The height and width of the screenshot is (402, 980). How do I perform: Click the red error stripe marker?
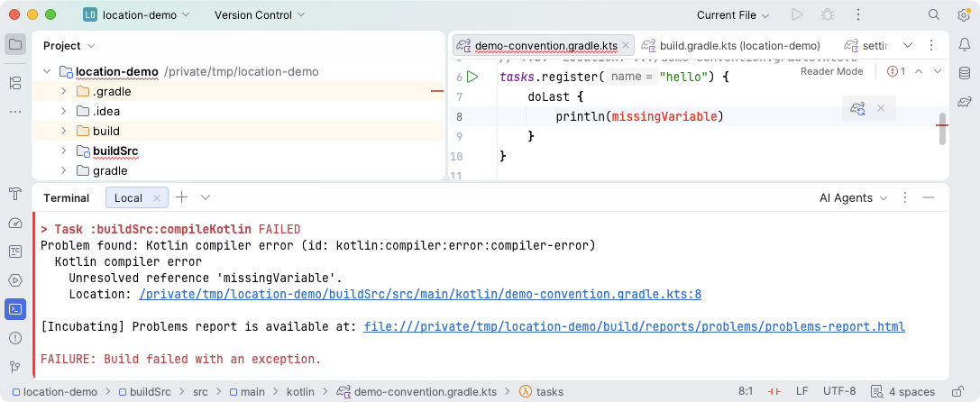(x=942, y=125)
